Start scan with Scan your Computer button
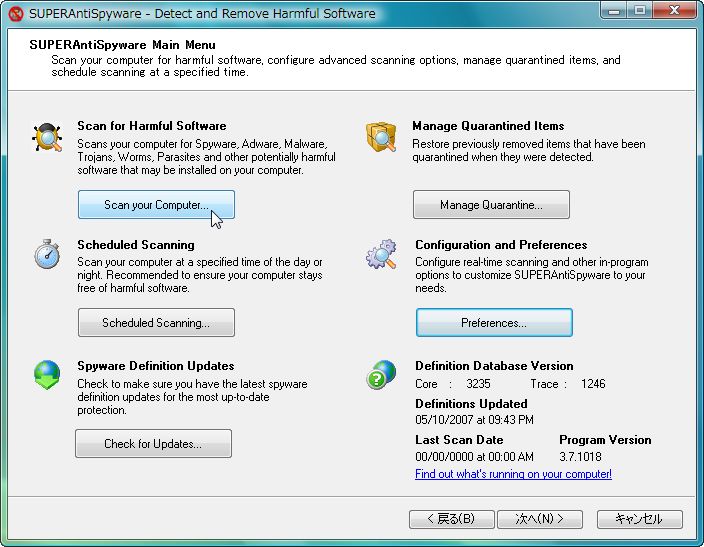 [x=156, y=205]
